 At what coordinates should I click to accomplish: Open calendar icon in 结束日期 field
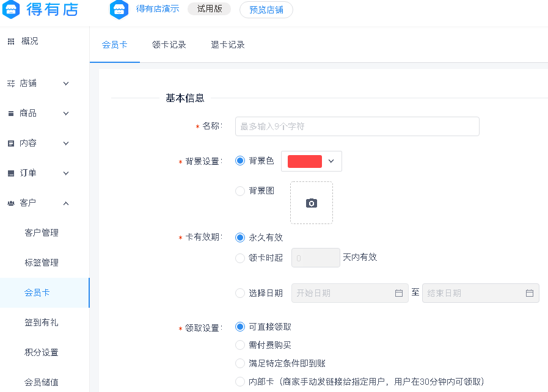[x=530, y=293]
